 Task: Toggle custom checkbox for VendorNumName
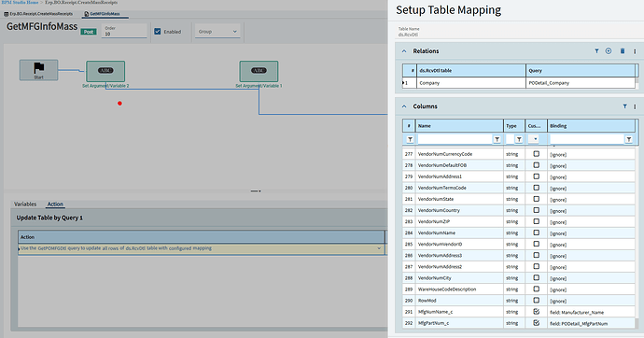536,232
